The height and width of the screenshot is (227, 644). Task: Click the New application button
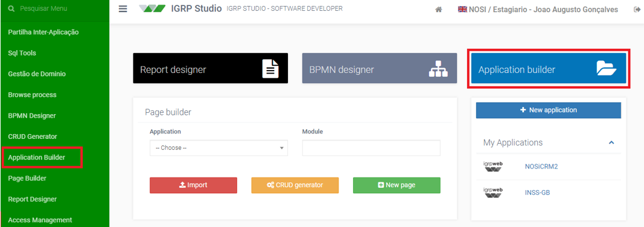[x=548, y=110]
